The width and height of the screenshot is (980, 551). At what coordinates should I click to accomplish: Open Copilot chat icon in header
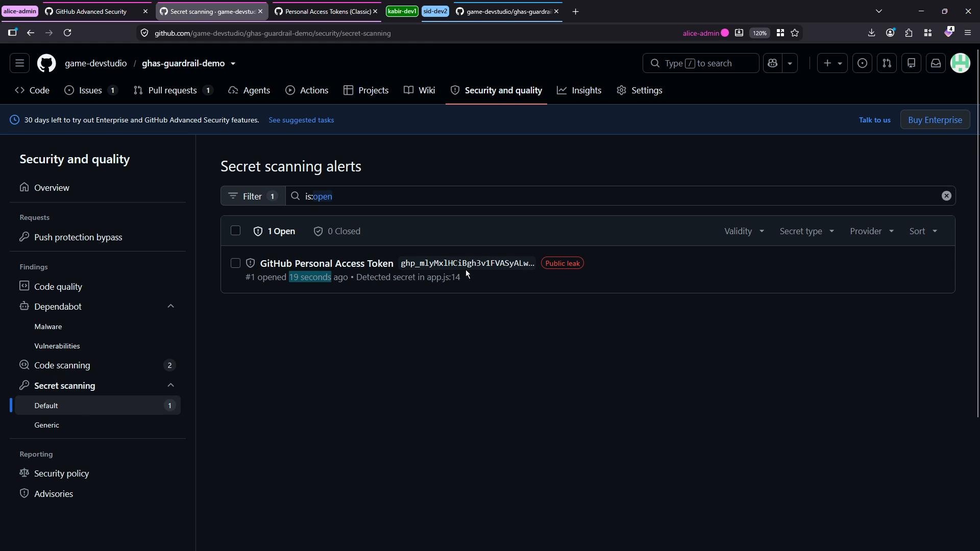click(773, 63)
